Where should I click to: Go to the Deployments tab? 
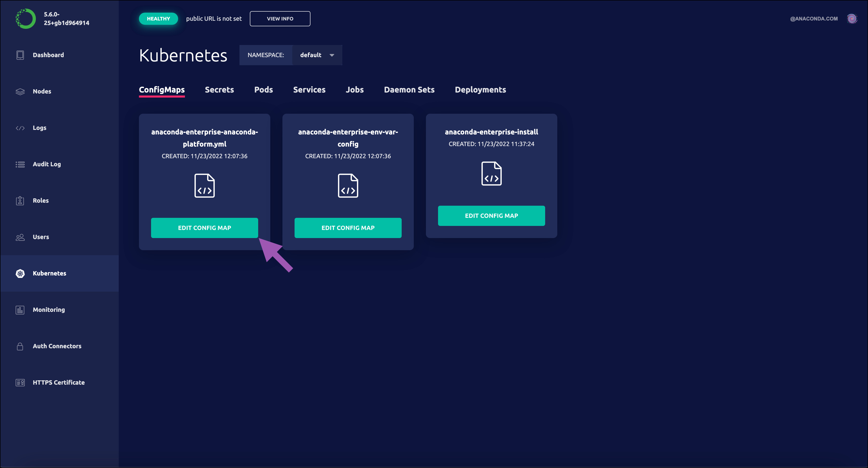coord(480,90)
